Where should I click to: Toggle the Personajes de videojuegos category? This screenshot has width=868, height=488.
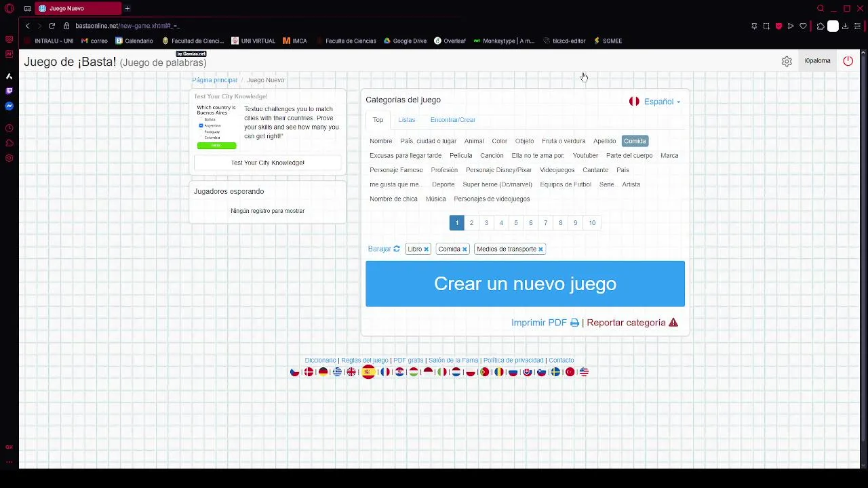pyautogui.click(x=492, y=199)
